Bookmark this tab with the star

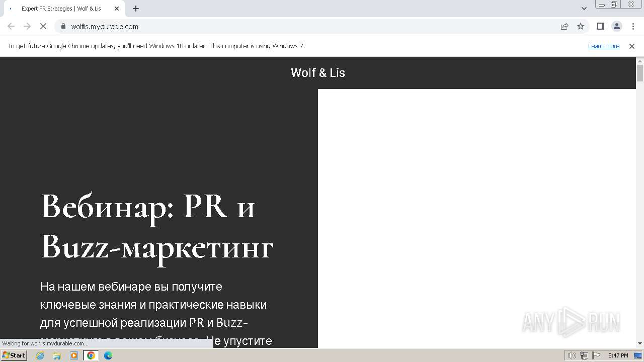point(581,26)
